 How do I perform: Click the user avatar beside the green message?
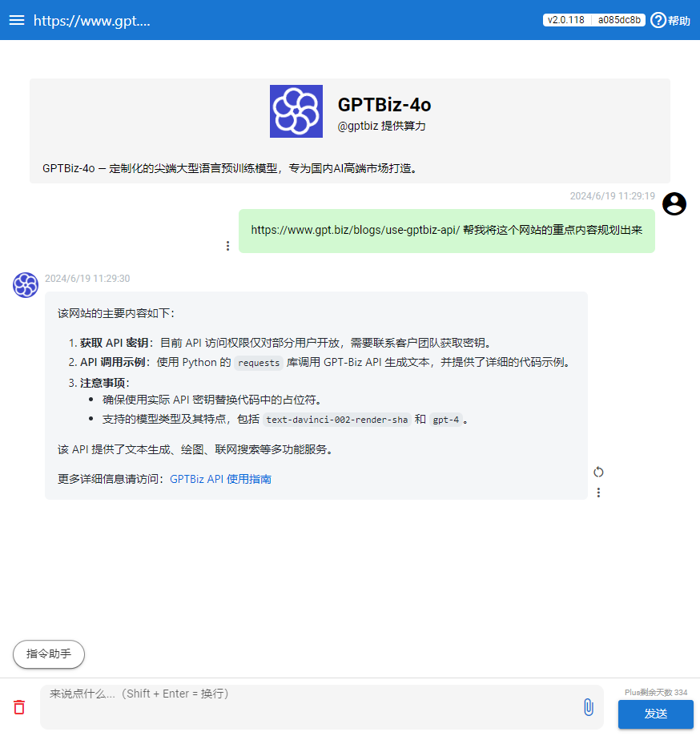point(674,203)
